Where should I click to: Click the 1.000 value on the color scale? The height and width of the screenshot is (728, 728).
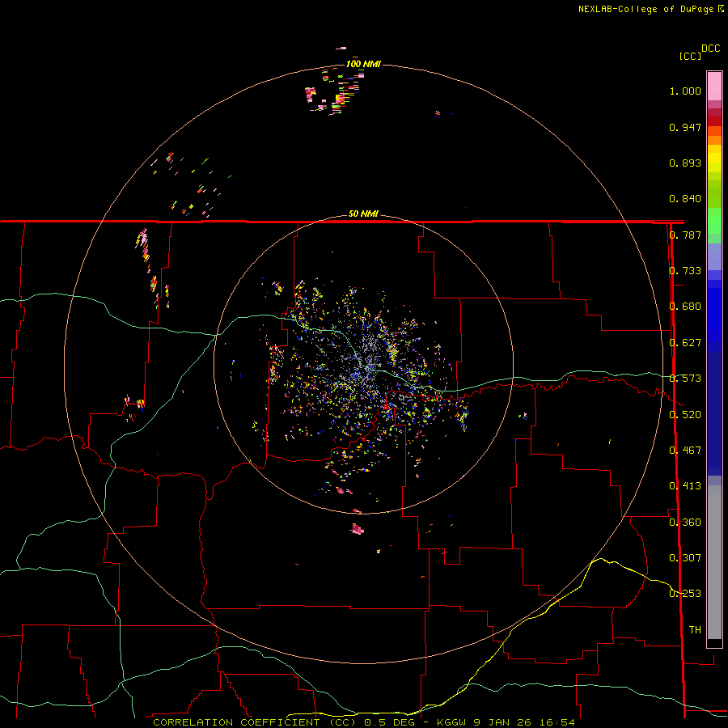tap(685, 91)
